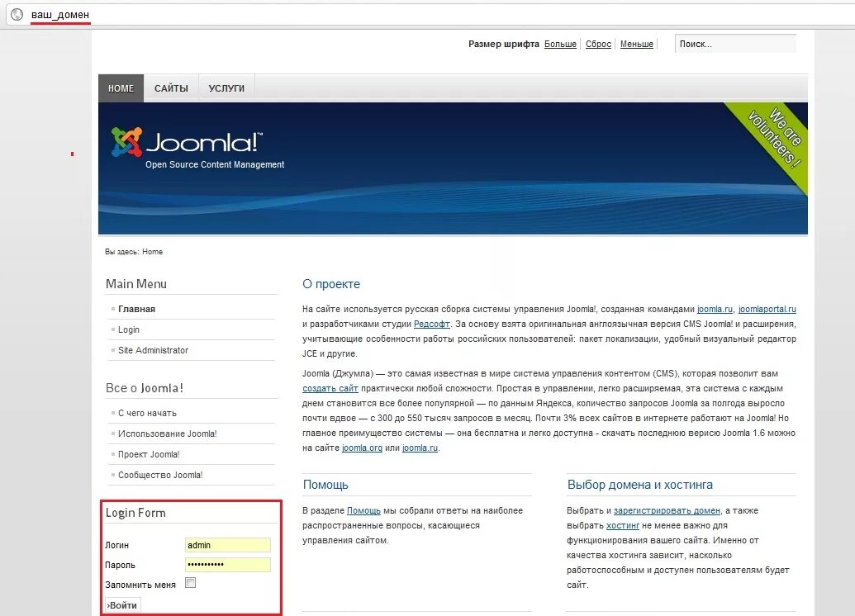Image resolution: width=855 pixels, height=616 pixels.
Task: Click the Home breadcrumb text
Action: coord(152,252)
